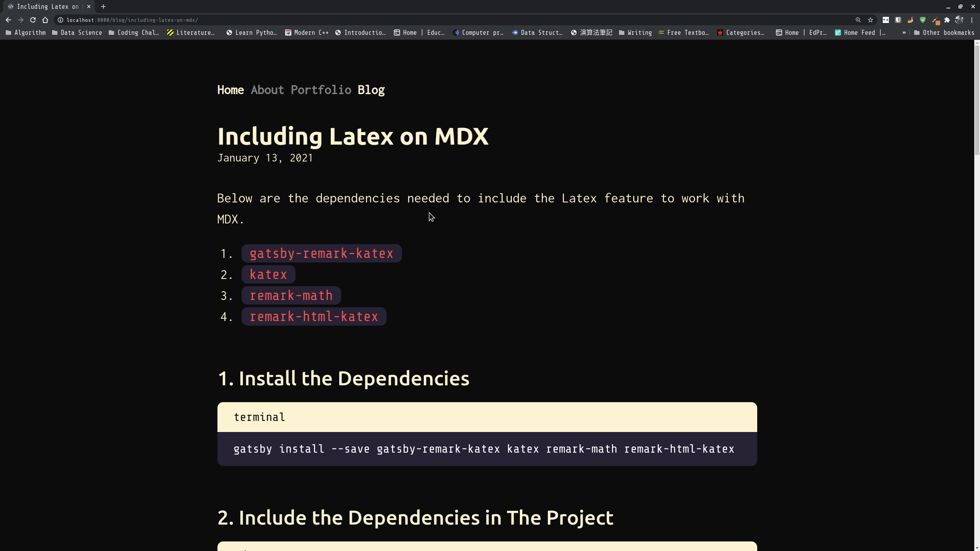Click the Install the Dependencies heading
Viewport: 980px width, 551px height.
(343, 378)
